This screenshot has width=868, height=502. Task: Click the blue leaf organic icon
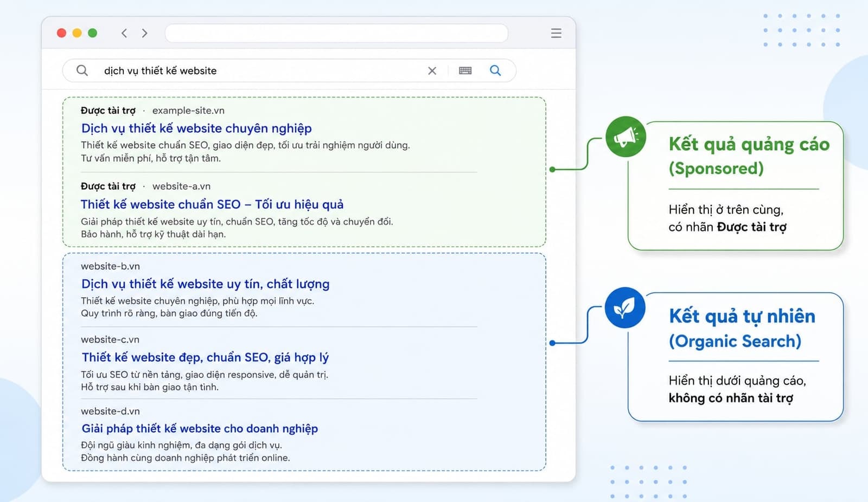[625, 307]
